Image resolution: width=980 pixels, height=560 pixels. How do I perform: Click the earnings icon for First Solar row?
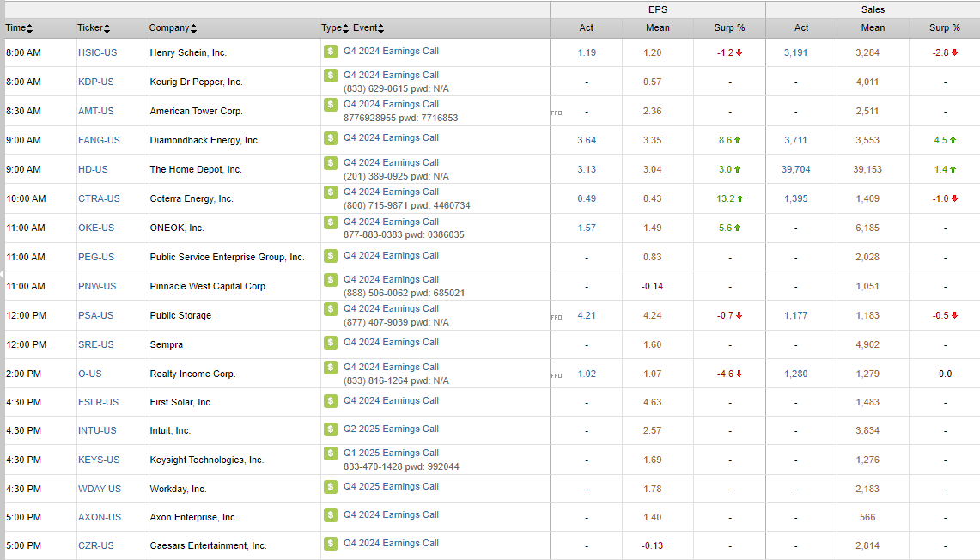331,400
